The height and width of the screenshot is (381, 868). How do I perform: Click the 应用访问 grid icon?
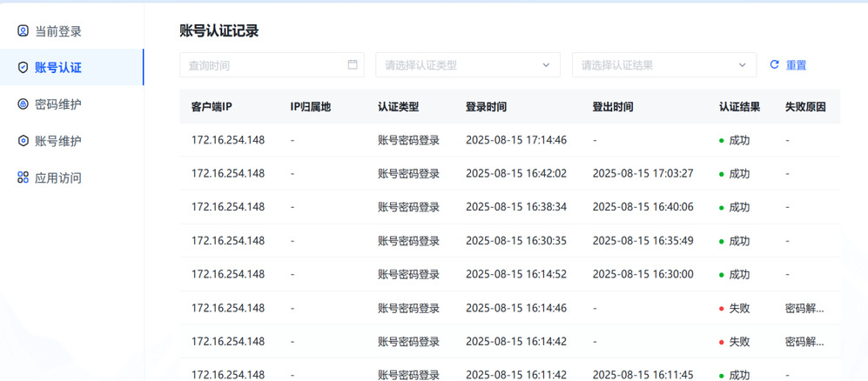[23, 177]
